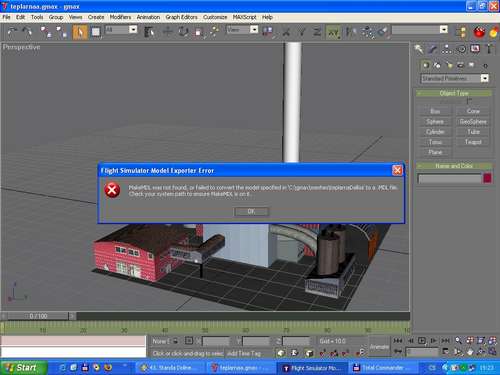Activate the Select and Link tool

[x=46, y=32]
